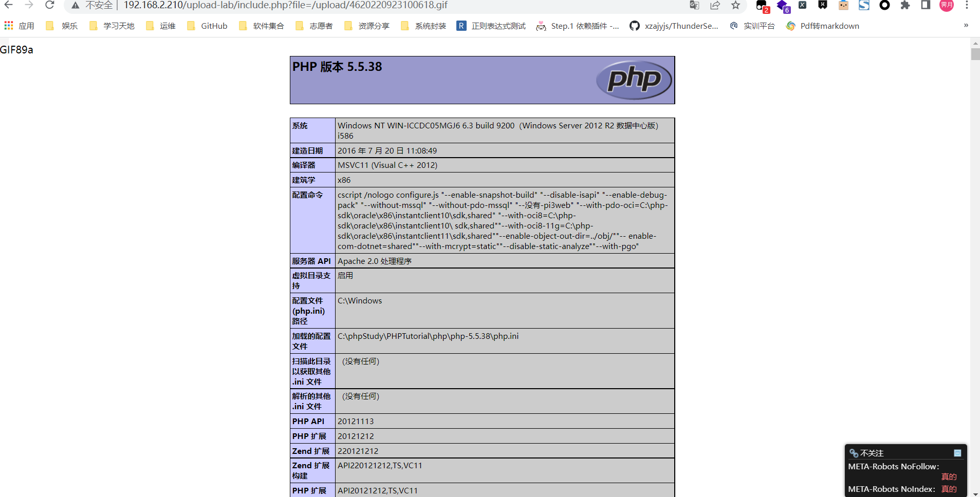Expand the hidden bookmarks overflow chevron

pos(966,26)
